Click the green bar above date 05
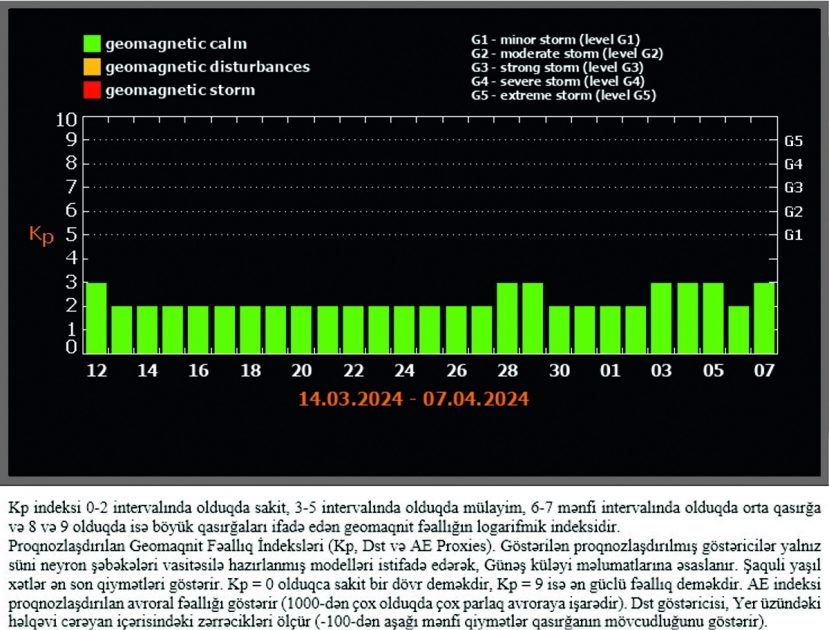 713,318
